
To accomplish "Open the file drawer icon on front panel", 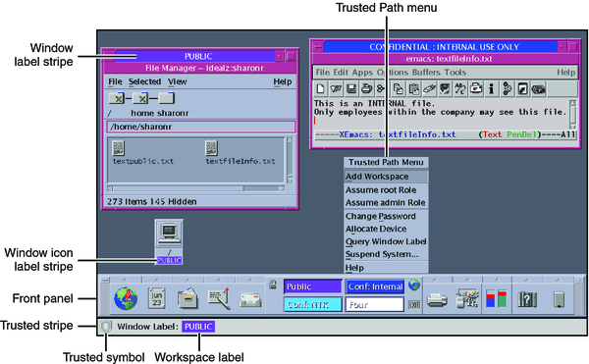I will click(187, 298).
